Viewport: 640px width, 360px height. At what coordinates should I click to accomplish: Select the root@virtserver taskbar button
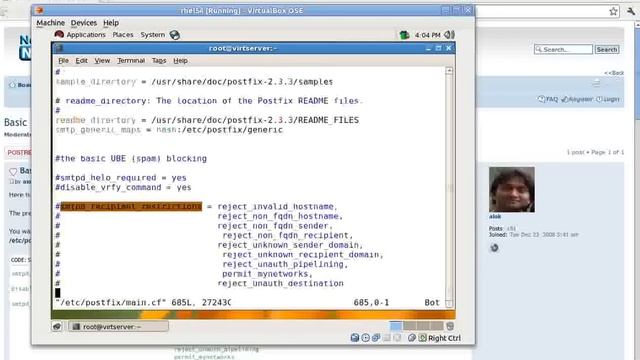coord(118,327)
